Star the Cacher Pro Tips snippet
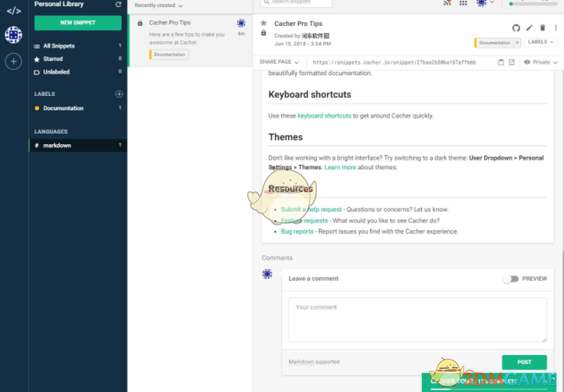Screen dimensions: 564x392 [264, 23]
